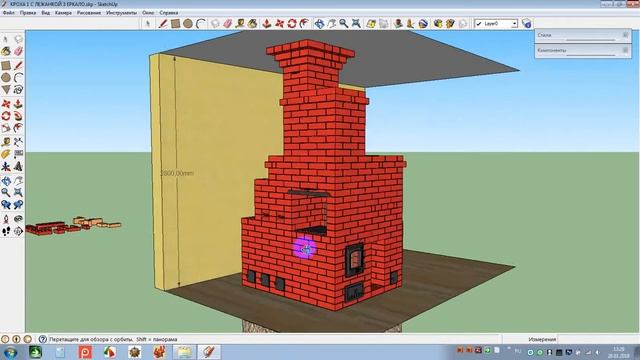Open the Инструменты menu
The height and width of the screenshot is (360, 640).
[x=121, y=13]
